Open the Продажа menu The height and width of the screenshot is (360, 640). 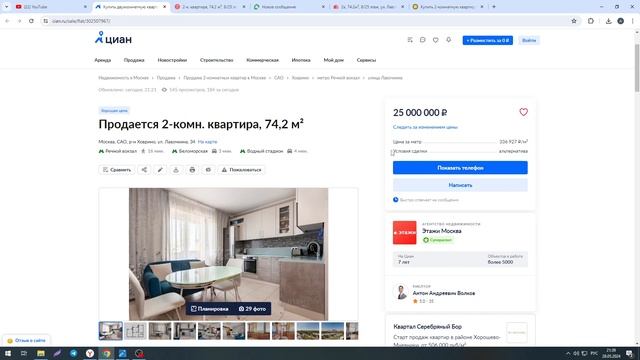coord(134,60)
